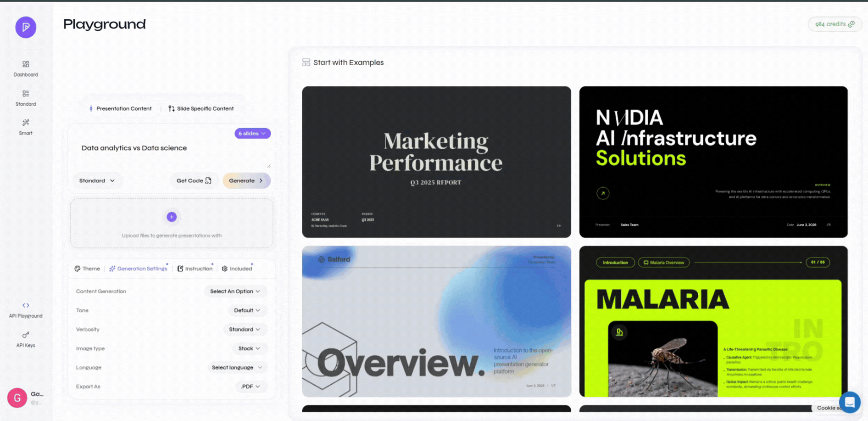Open the Malaria example thumbnail
The height and width of the screenshot is (421, 868).
713,321
